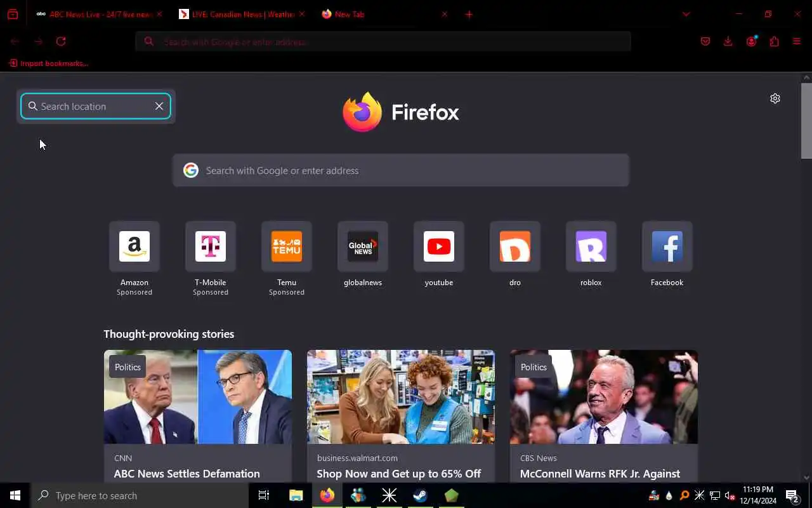
Task: Open the new tab page settings gear
Action: tap(775, 98)
